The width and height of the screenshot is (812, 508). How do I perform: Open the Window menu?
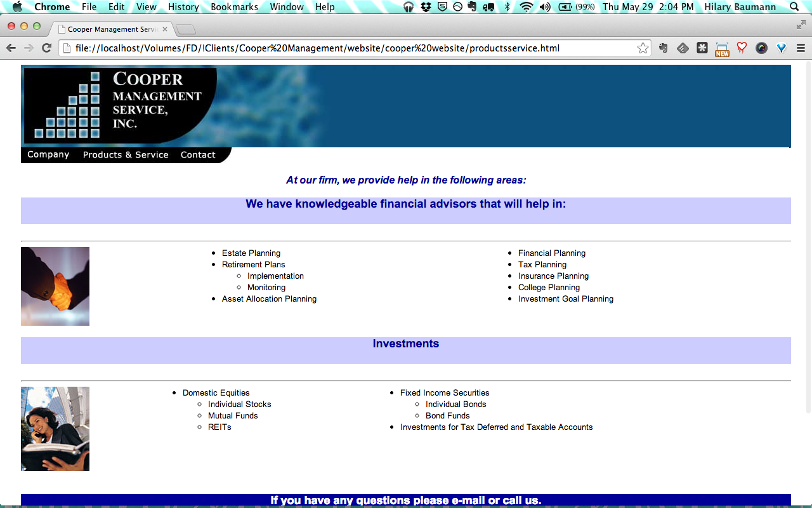[x=287, y=7]
